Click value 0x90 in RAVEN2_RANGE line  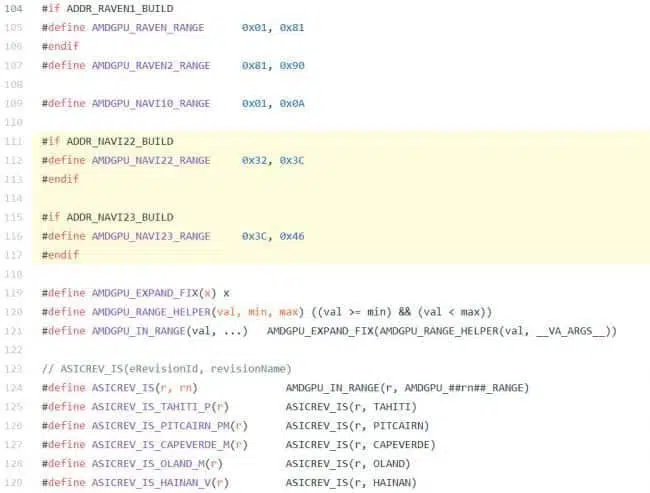[292, 66]
